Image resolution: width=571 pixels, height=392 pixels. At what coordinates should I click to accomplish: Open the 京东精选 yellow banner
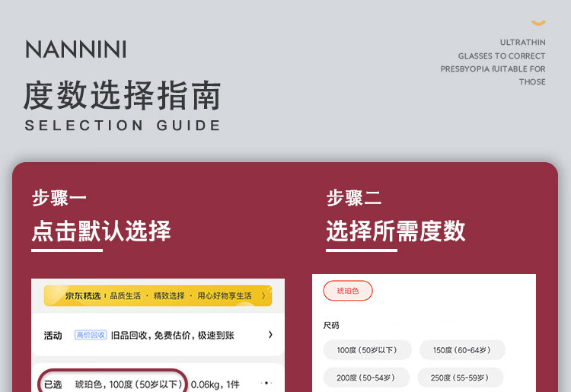point(157,295)
